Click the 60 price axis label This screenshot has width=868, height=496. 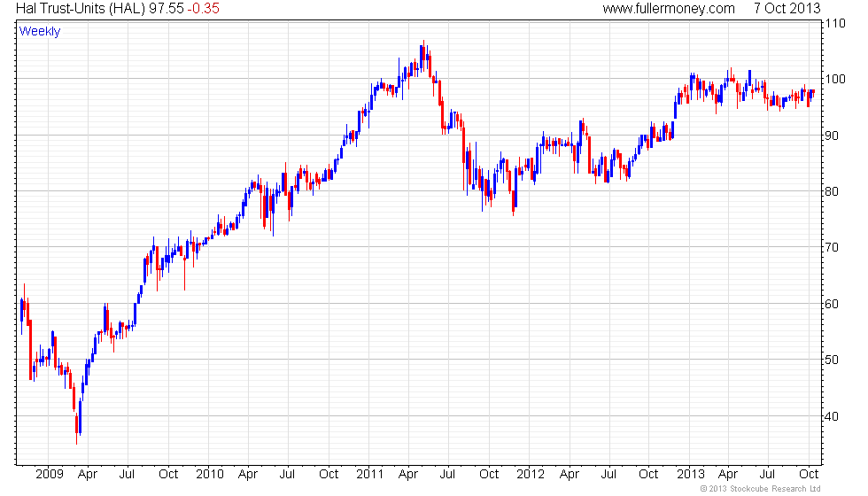click(x=832, y=304)
